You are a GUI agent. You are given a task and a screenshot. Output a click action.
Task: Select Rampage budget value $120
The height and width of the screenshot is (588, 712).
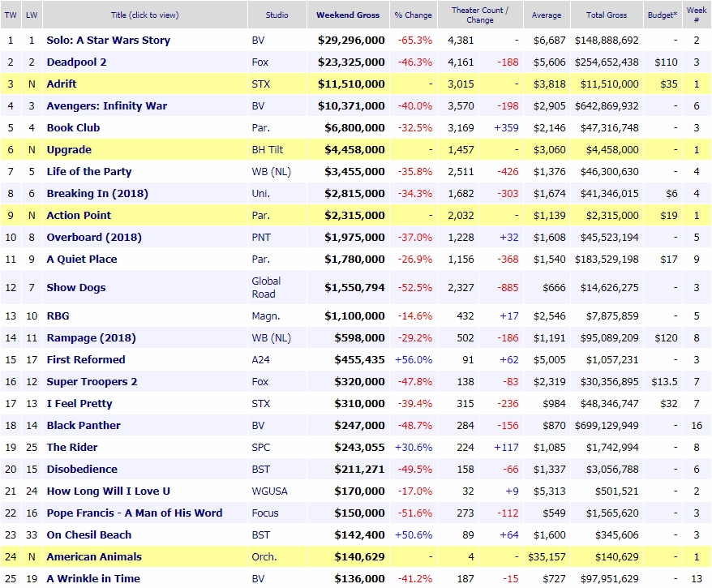click(x=666, y=338)
